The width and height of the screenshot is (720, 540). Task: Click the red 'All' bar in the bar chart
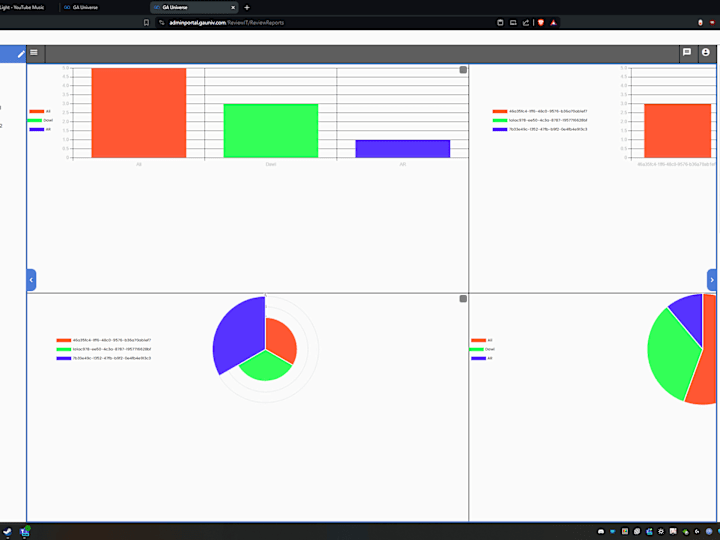(x=139, y=113)
